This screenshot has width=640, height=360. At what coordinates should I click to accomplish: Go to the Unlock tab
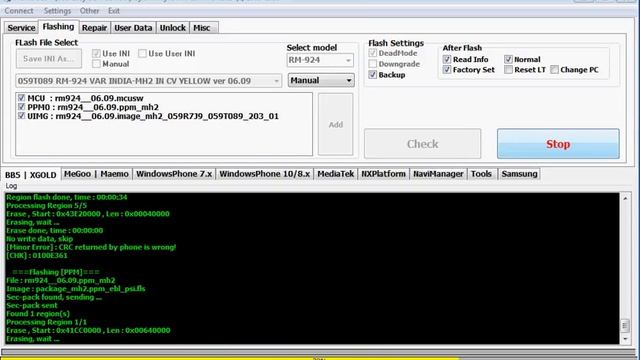click(x=173, y=28)
